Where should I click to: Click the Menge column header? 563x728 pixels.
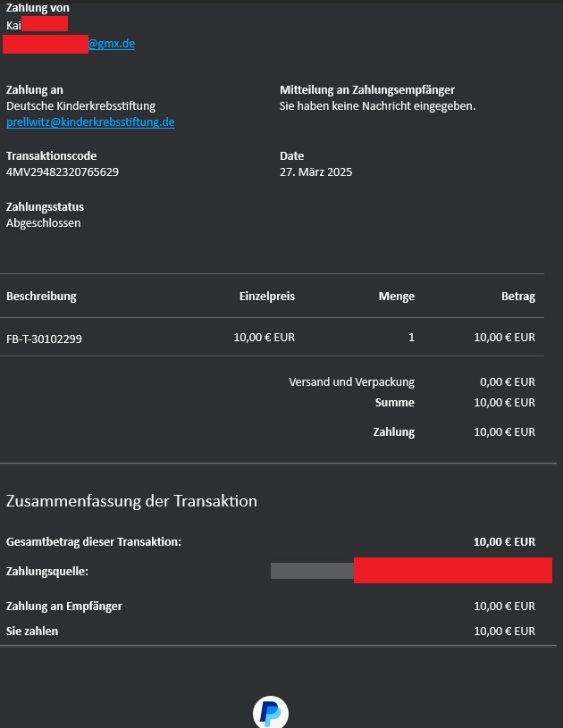(396, 297)
